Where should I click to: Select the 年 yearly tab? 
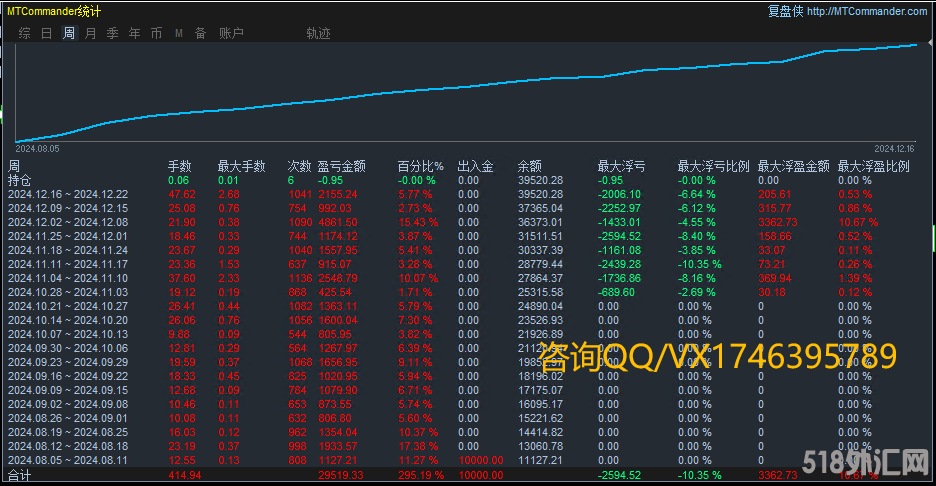(134, 33)
